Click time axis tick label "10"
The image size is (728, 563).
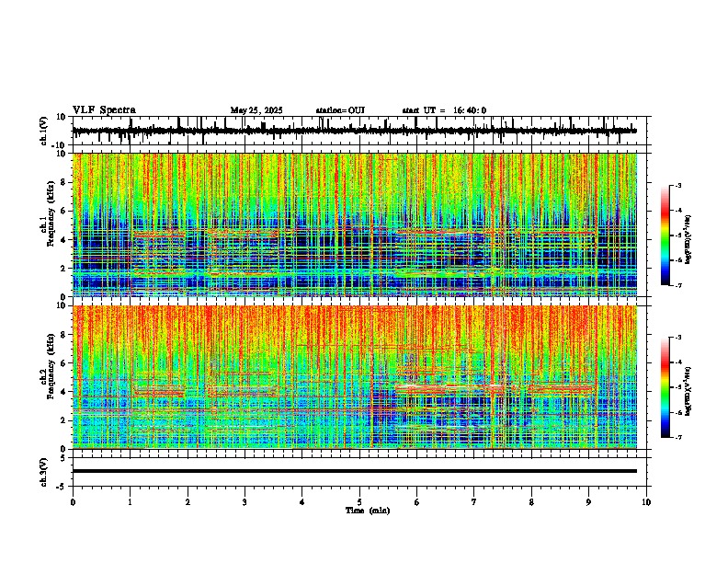coord(646,502)
